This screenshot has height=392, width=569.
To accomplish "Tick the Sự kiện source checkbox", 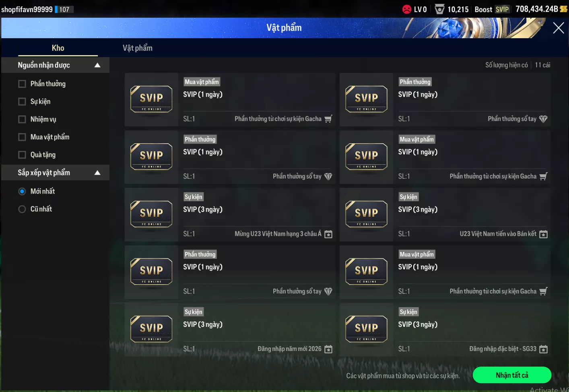I will [x=22, y=101].
